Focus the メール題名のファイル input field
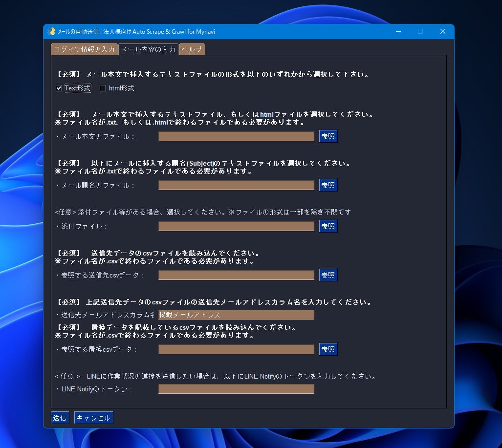 click(x=236, y=185)
